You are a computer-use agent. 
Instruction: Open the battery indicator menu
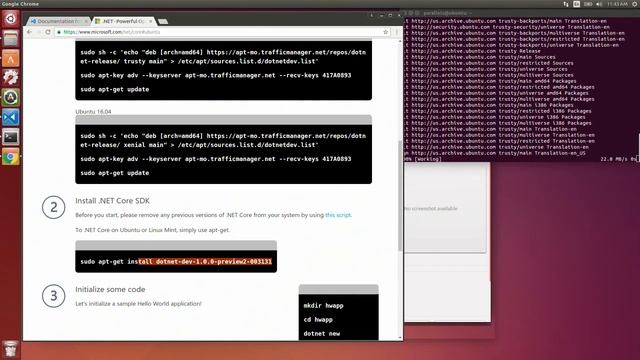pos(588,4)
